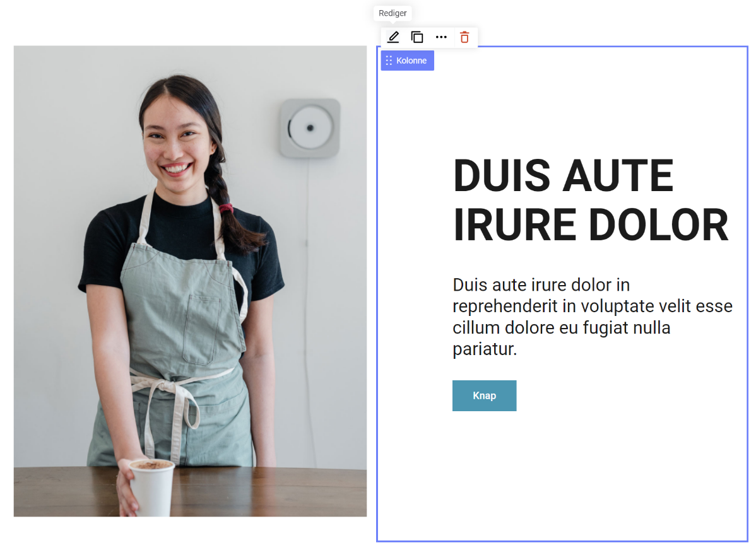
Task: Select the DUIS AUTE IRURE DOLOR heading
Action: [590, 200]
